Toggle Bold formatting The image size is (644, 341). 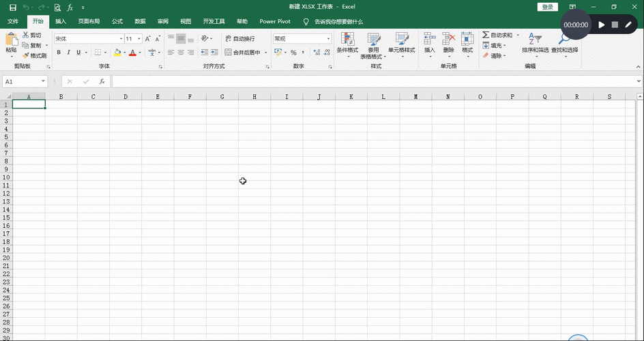pos(59,53)
